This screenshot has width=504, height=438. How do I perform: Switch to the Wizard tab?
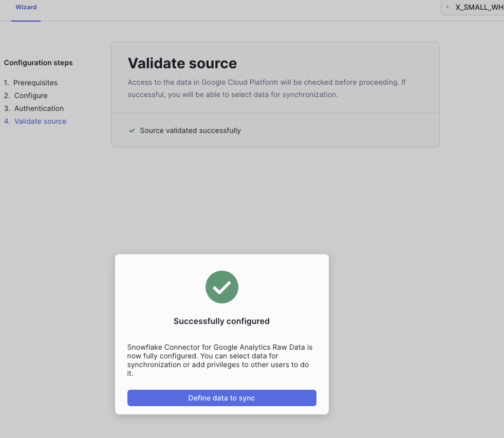pos(26,7)
